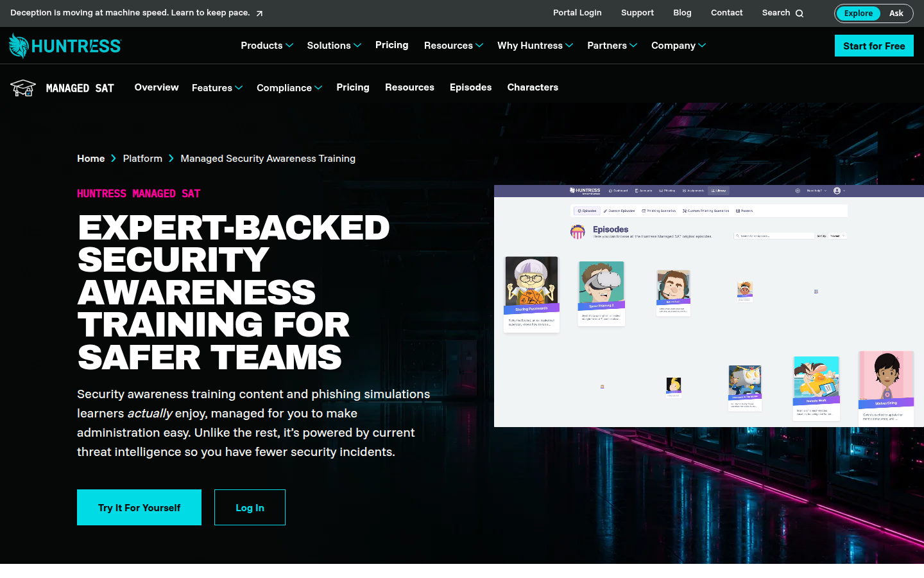Open the Episodes section link
Image resolution: width=924 pixels, height=578 pixels.
471,87
